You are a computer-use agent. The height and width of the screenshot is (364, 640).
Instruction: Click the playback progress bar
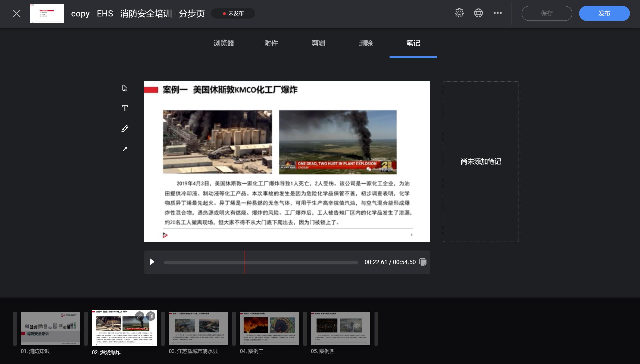pyautogui.click(x=261, y=262)
